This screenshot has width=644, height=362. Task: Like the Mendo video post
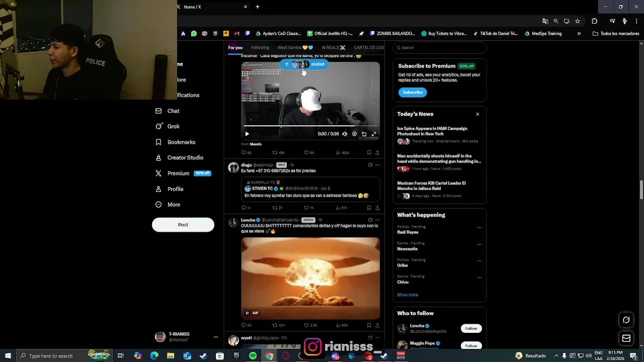coord(309,152)
